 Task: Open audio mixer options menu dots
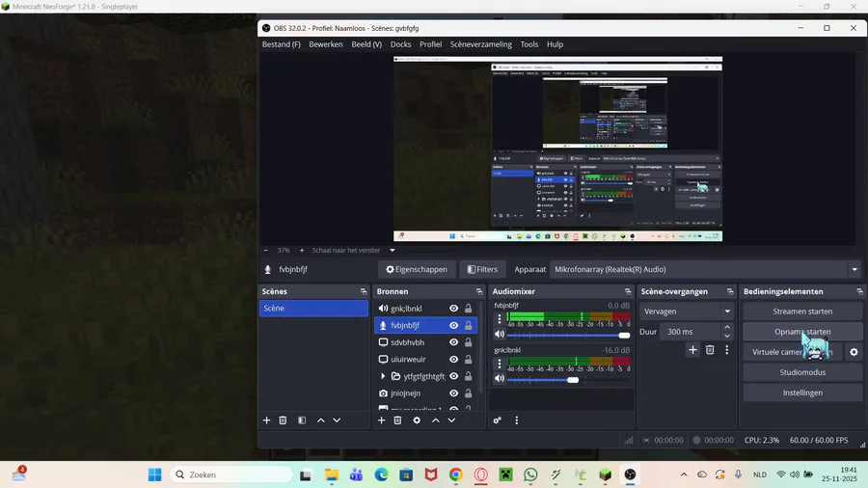click(517, 420)
